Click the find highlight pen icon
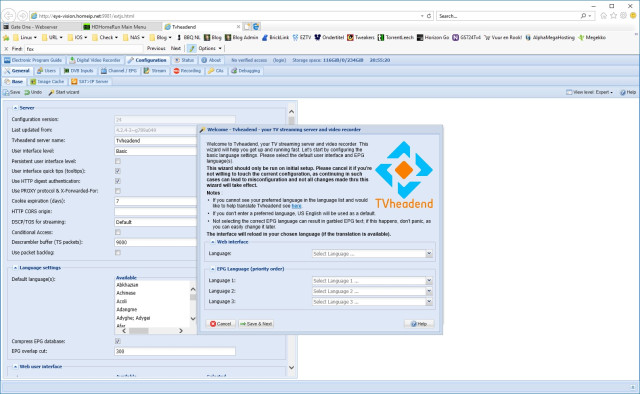 (x=192, y=48)
